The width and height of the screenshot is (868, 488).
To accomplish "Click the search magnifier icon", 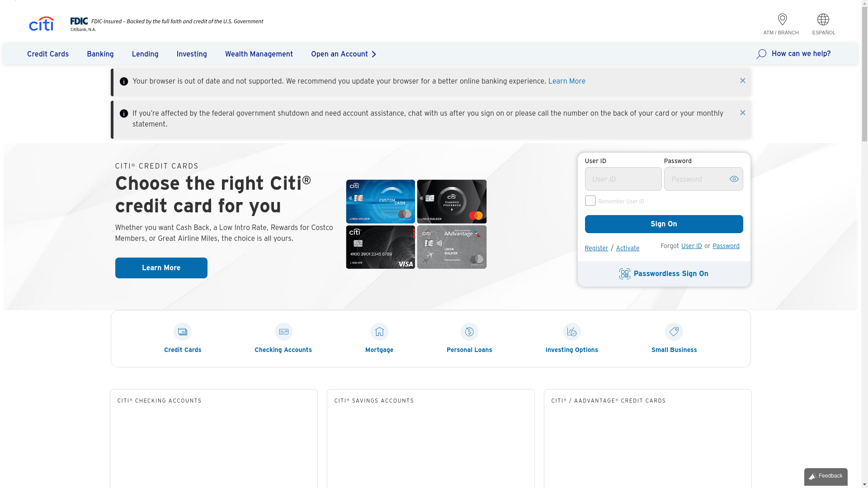I will (x=761, y=54).
